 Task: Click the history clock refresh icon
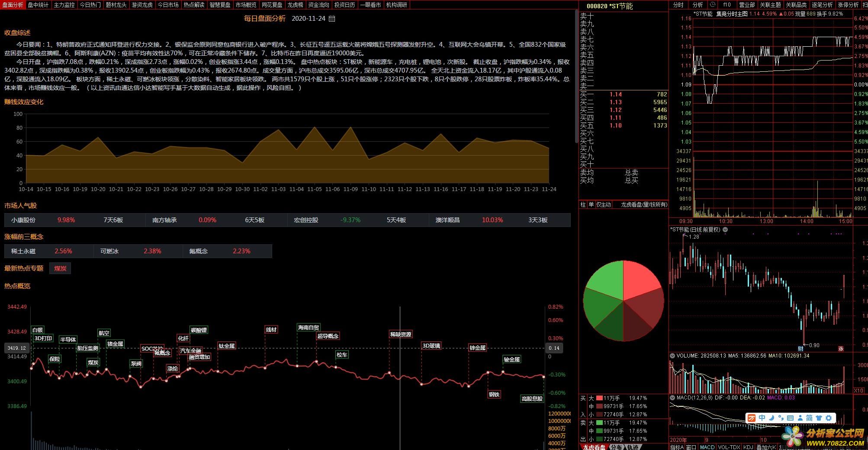pos(713,5)
